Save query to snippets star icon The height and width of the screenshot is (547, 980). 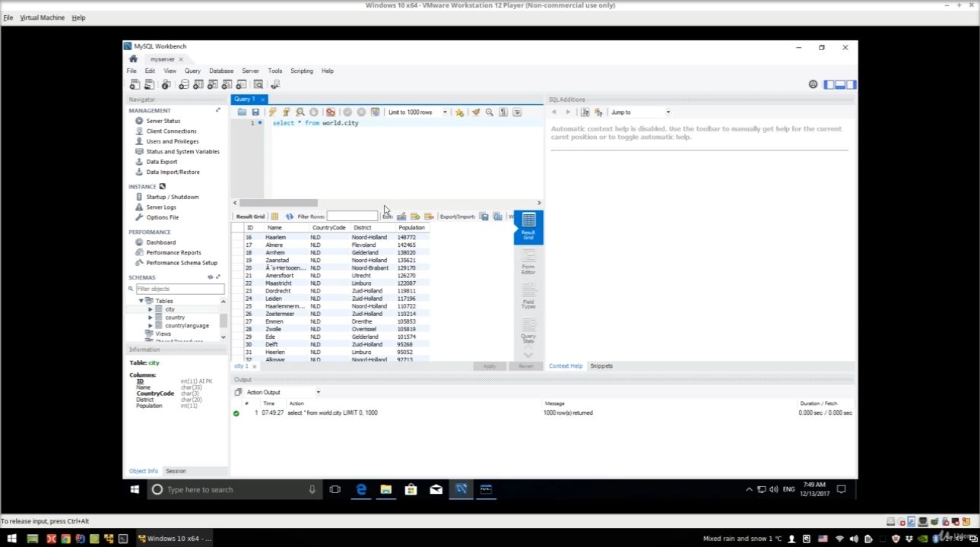coord(459,112)
